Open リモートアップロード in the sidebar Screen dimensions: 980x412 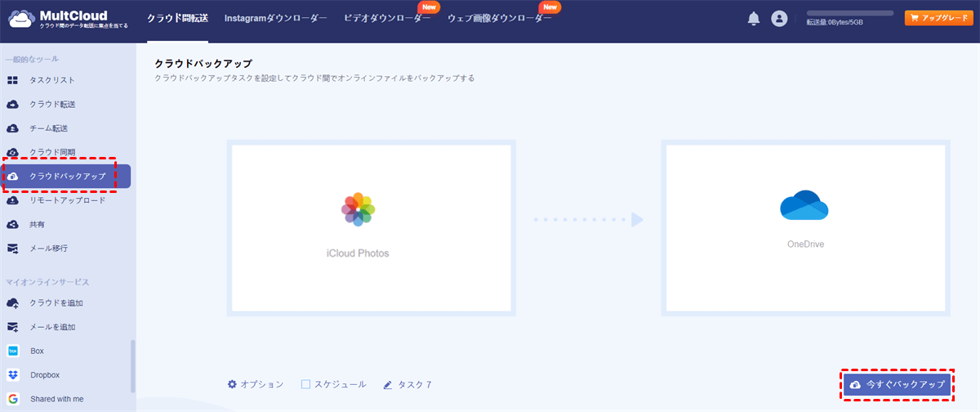click(x=68, y=200)
